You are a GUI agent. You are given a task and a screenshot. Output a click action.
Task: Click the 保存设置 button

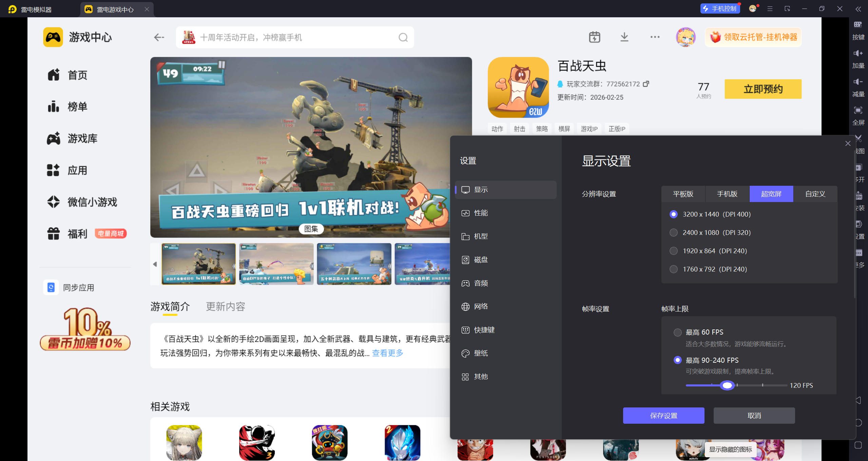pyautogui.click(x=663, y=416)
